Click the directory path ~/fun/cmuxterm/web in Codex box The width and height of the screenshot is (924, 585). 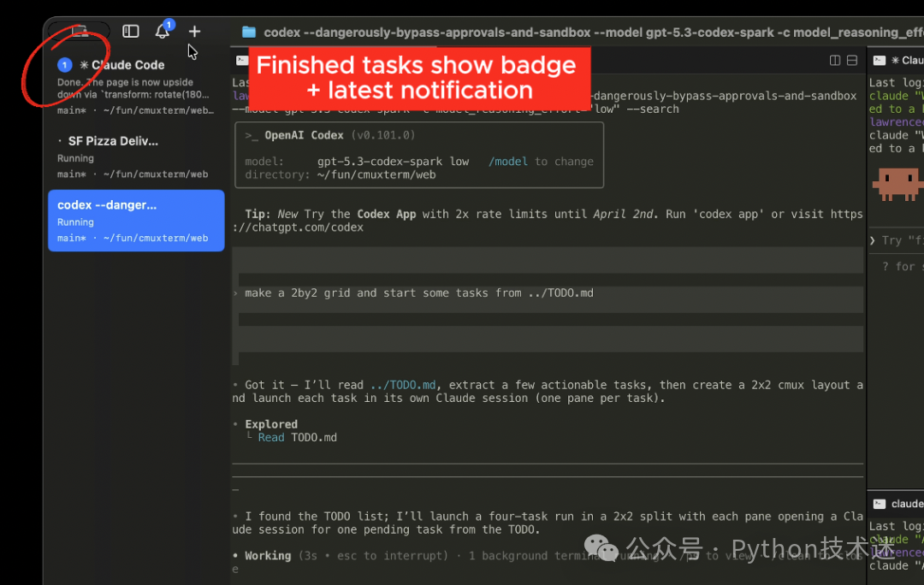point(376,174)
